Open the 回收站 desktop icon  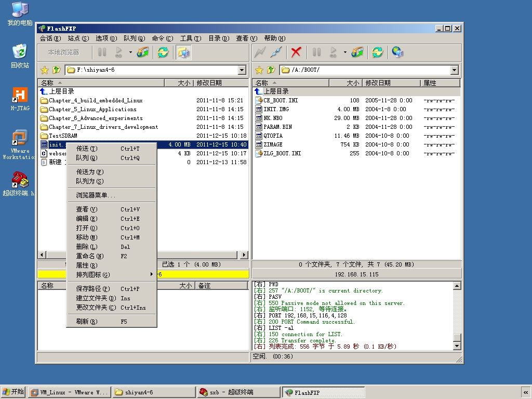click(20, 56)
